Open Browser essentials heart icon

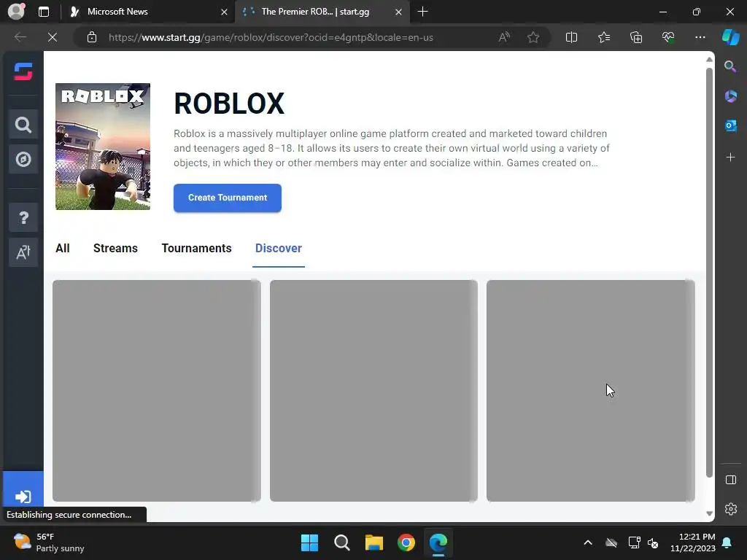[668, 37]
